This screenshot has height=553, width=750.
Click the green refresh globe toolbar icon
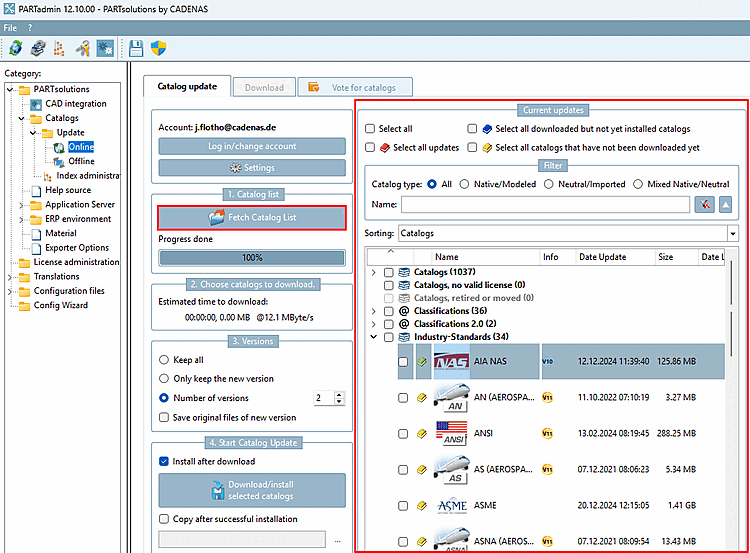point(15,48)
